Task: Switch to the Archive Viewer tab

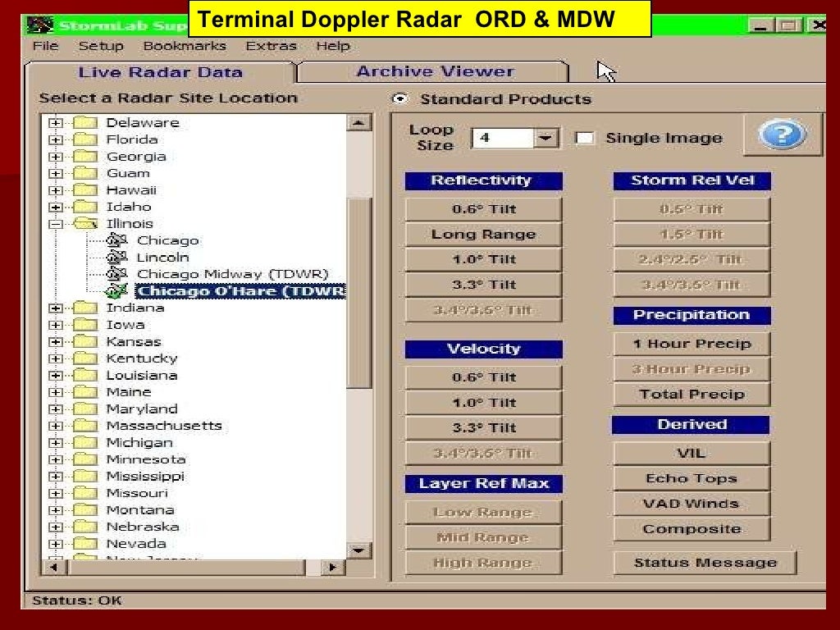Action: pos(435,71)
